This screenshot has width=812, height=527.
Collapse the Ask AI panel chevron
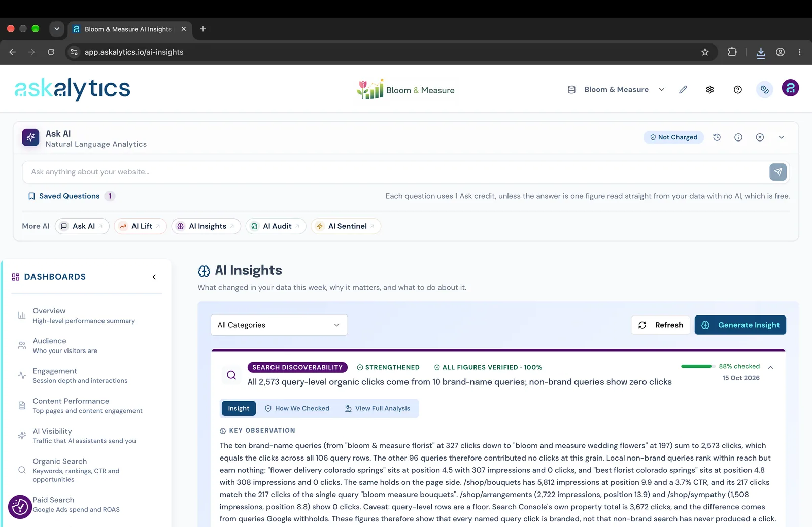[x=782, y=137]
